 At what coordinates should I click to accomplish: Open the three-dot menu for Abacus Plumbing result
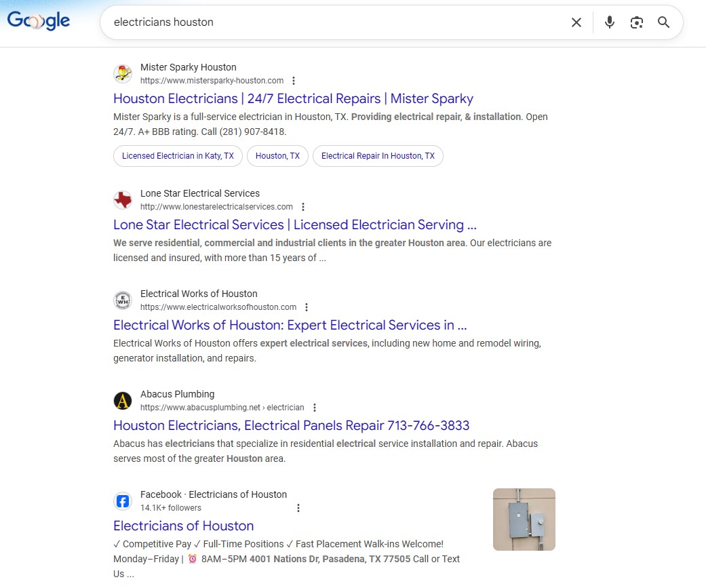[x=315, y=407]
